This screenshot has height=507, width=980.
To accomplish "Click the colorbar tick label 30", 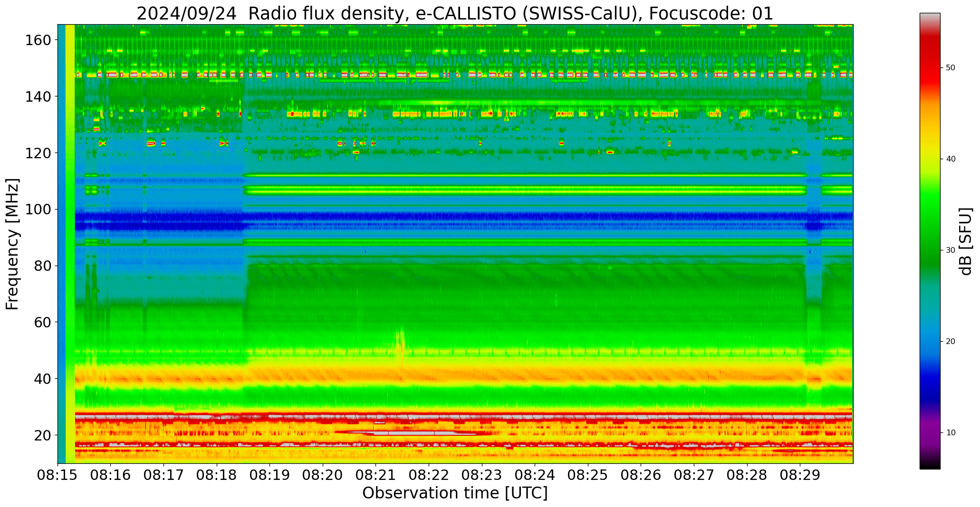I will pos(951,250).
